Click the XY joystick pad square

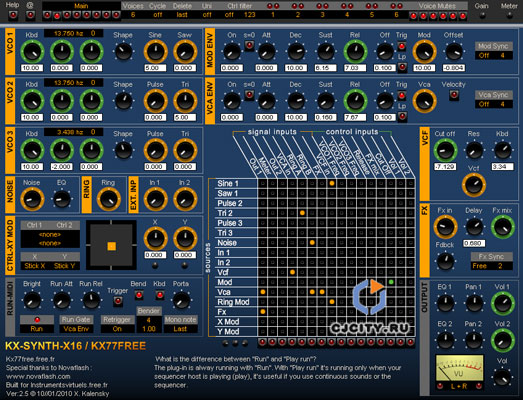111,246
